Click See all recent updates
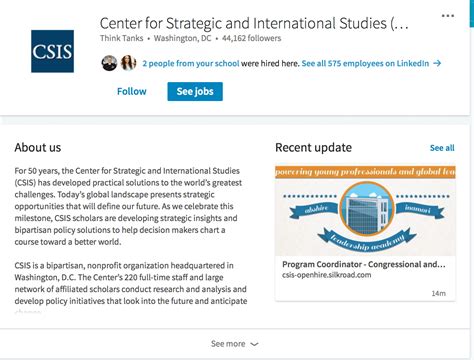 tap(442, 148)
